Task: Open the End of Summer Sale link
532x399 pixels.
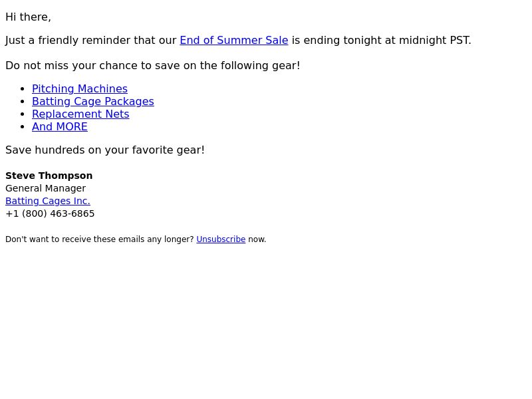Action: point(234,41)
